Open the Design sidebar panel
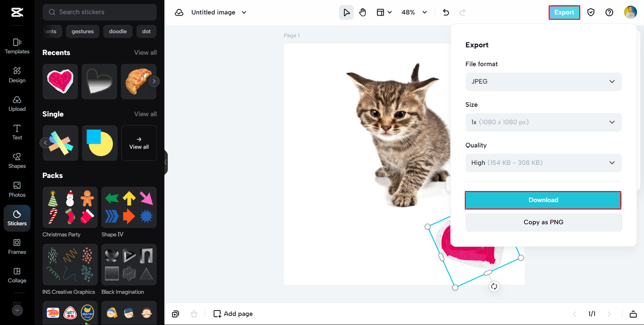This screenshot has height=325, width=644. coord(17,75)
